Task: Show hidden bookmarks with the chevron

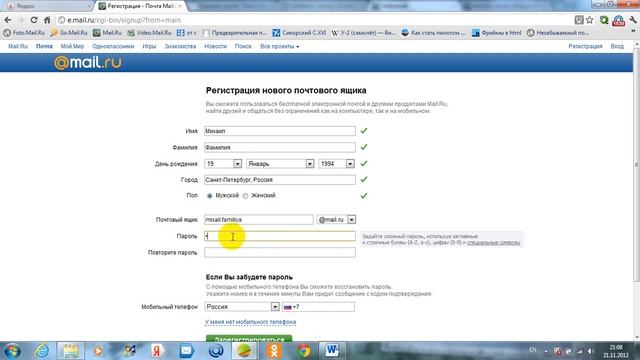Action: click(x=633, y=31)
